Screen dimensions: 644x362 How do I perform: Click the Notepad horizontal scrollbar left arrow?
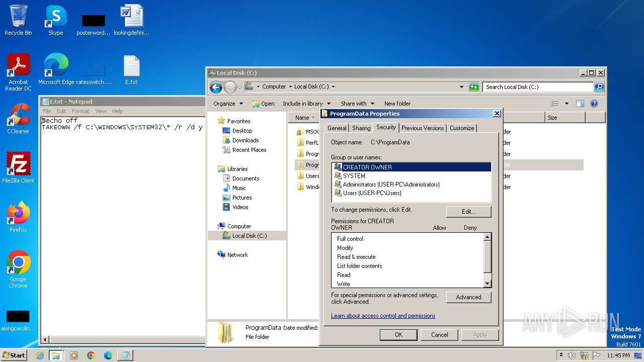(x=45, y=340)
